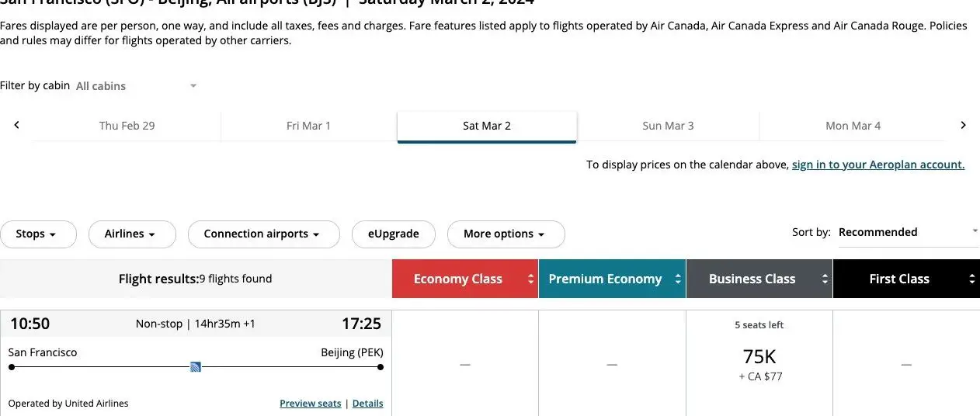This screenshot has height=416, width=980.
Task: Sort by Economy Class fares
Action: click(464, 279)
